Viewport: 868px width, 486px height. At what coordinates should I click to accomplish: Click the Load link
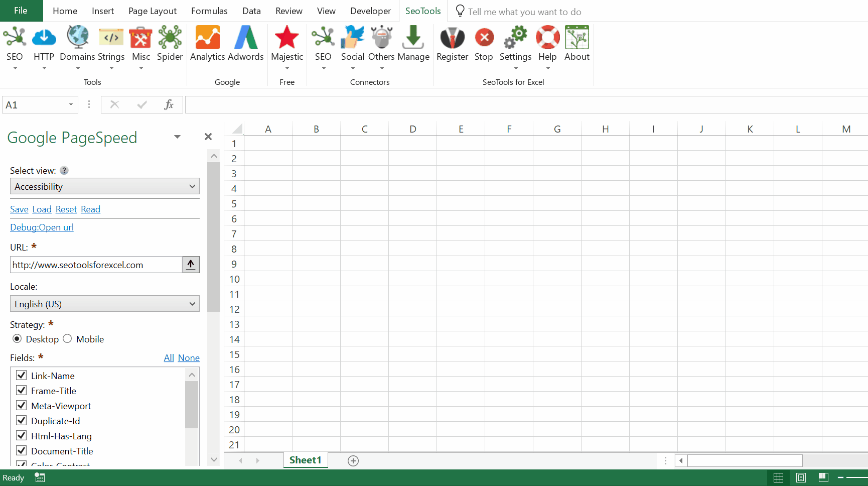click(42, 209)
